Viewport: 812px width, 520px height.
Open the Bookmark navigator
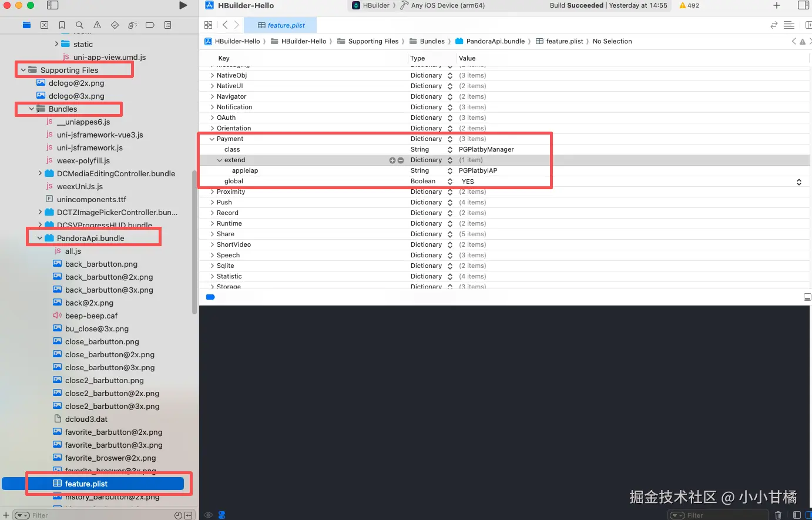62,25
